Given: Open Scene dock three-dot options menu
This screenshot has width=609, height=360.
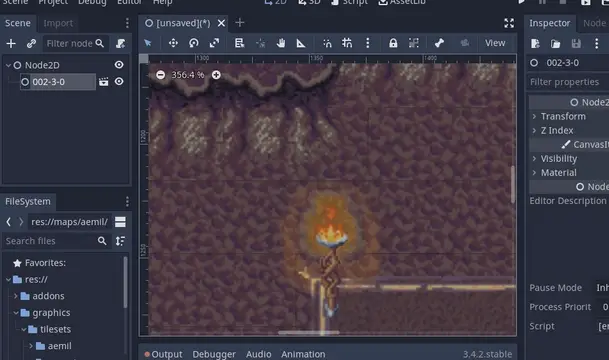Looking at the screenshot, I should tap(127, 23).
